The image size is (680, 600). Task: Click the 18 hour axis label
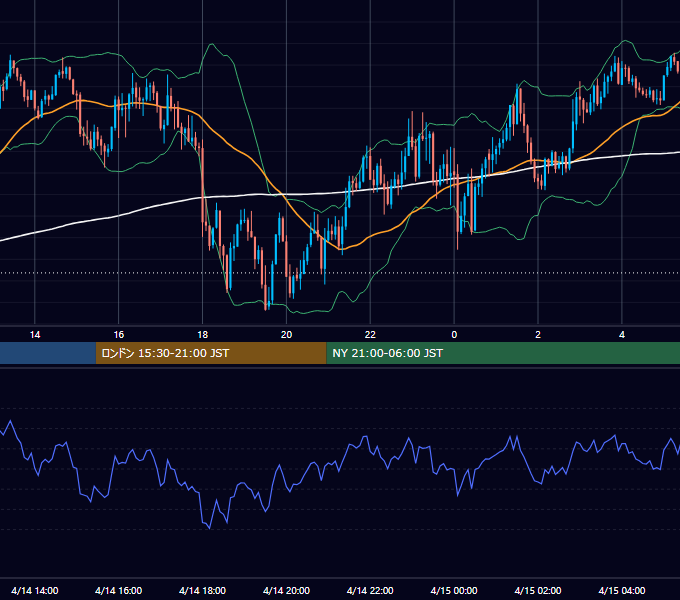[x=203, y=335]
